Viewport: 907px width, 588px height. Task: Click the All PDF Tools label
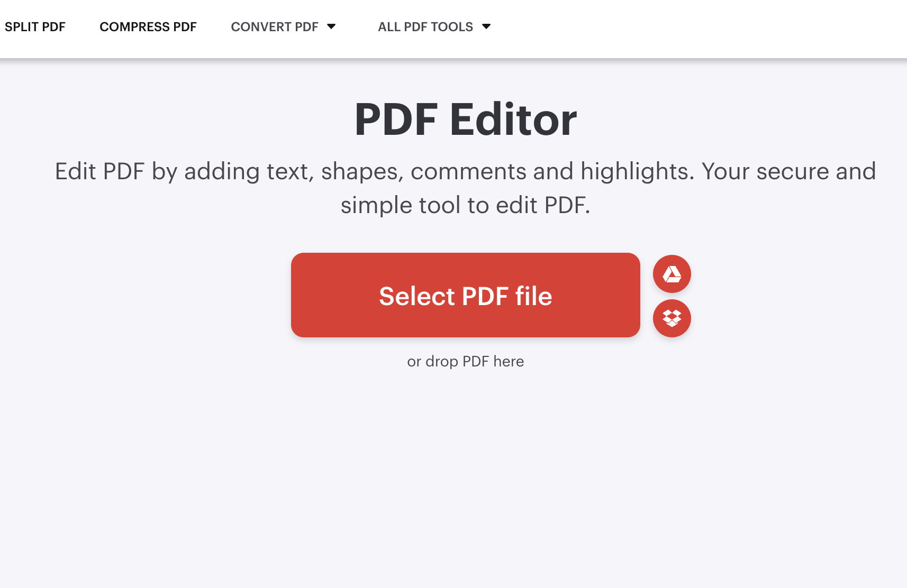click(425, 27)
